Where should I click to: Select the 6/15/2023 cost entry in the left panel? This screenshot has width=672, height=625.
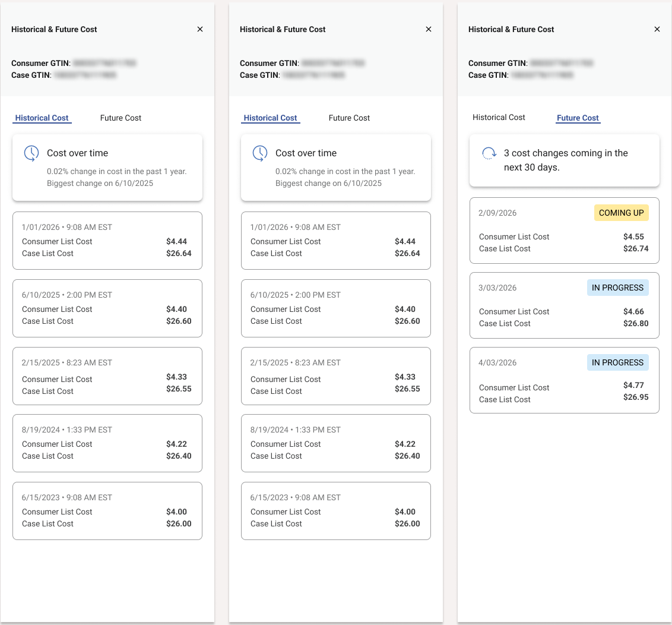[x=107, y=511]
